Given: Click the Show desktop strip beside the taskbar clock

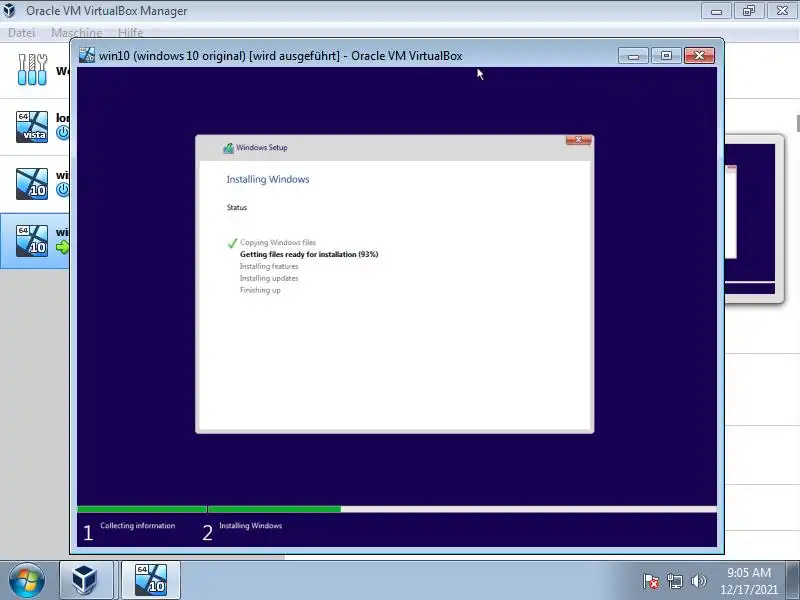Looking at the screenshot, I should tap(793, 581).
